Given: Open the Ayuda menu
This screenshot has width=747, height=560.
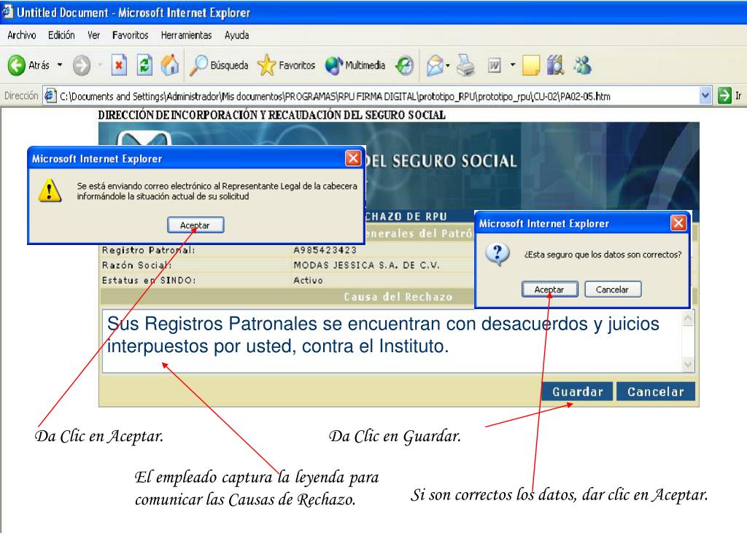Looking at the screenshot, I should pos(237,35).
